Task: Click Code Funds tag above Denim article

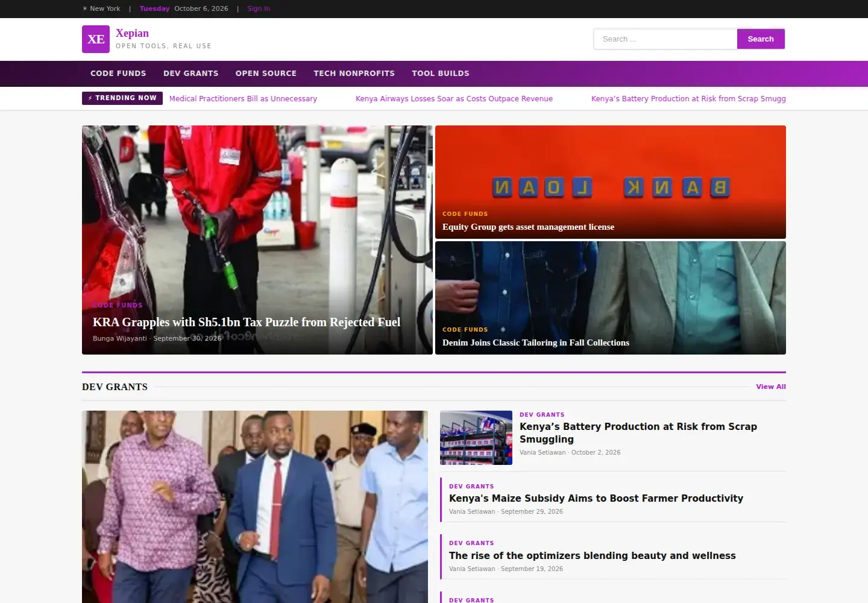Action: (x=465, y=330)
